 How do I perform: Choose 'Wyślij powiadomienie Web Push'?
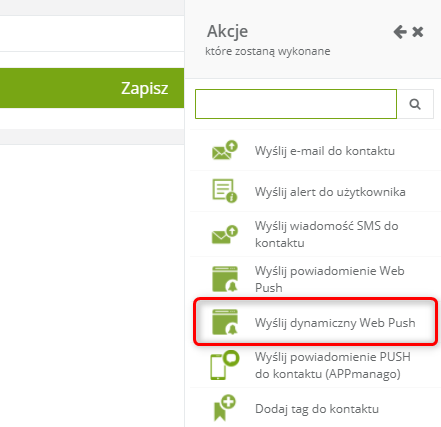tap(330, 279)
